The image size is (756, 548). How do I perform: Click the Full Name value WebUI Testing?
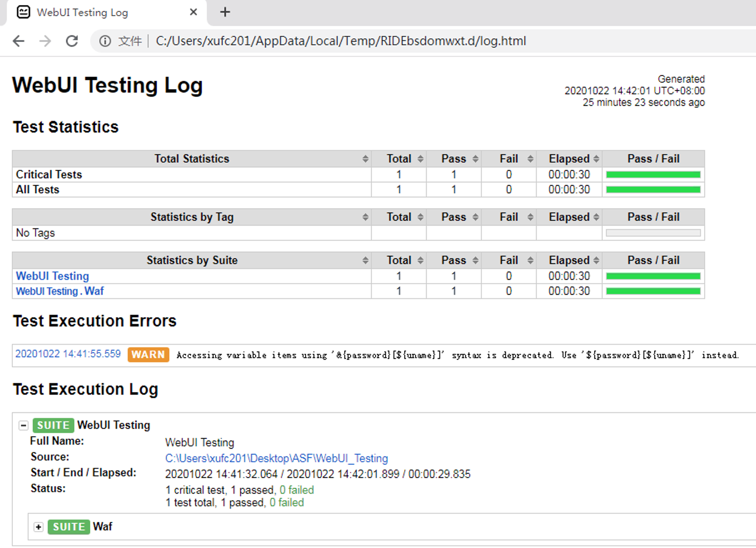click(x=200, y=442)
